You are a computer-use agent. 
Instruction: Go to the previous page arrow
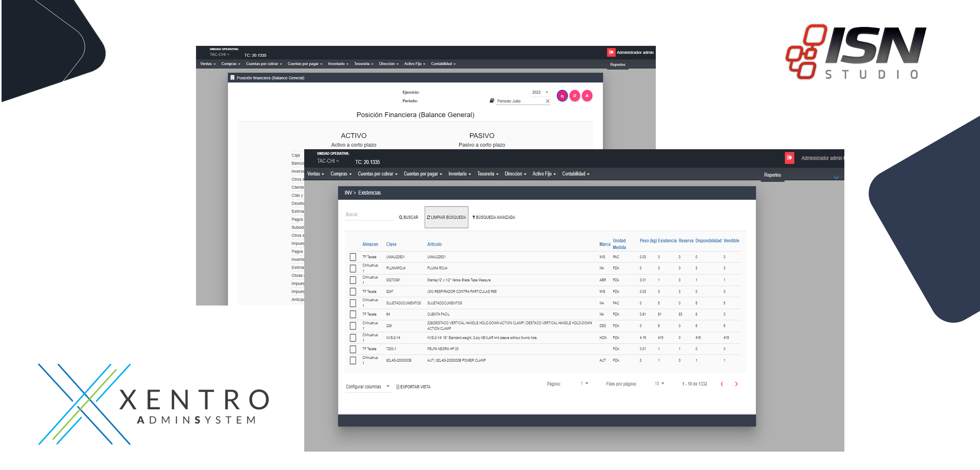tap(722, 384)
